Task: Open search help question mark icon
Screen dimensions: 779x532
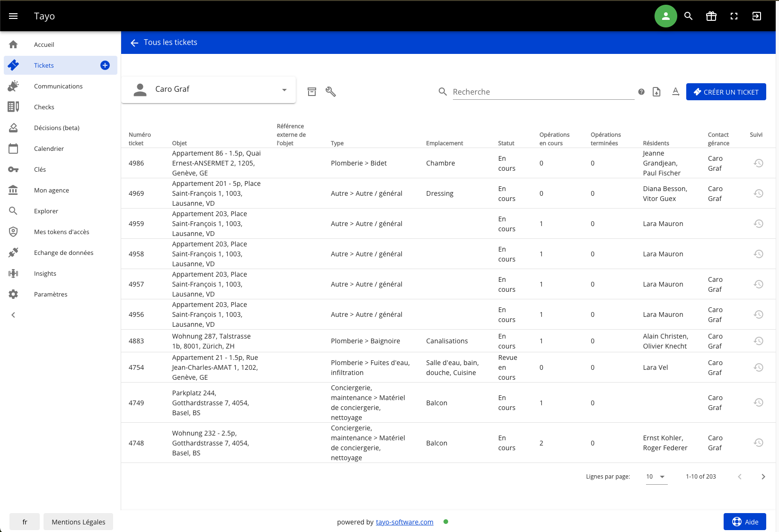Action: pyautogui.click(x=641, y=92)
